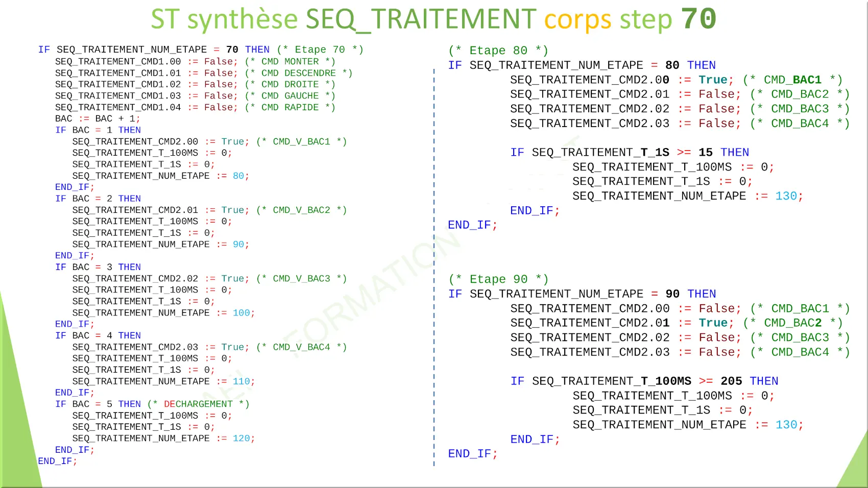
Task: Select the slide title 'ST synthèse SEQ_TRAITEMENT corps step 70'
Action: click(x=433, y=19)
